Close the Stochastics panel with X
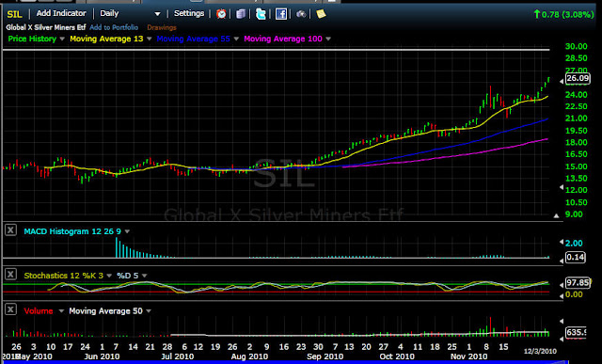Viewport: 602px width, 364px height. pos(10,274)
